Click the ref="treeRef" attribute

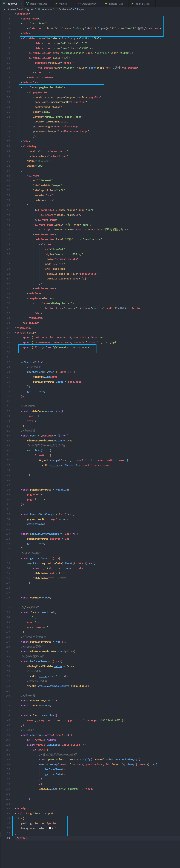[x=55, y=249]
